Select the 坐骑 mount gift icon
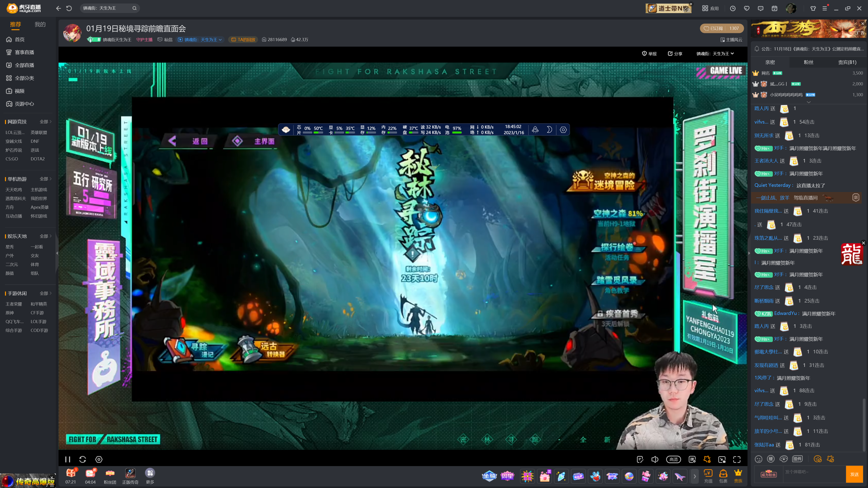The height and width of the screenshot is (488, 868). tap(490, 476)
